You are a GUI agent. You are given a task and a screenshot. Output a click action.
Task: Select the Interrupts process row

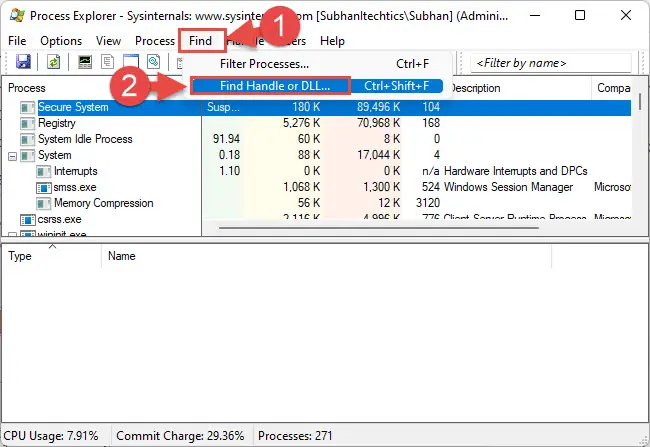pyautogui.click(x=75, y=171)
